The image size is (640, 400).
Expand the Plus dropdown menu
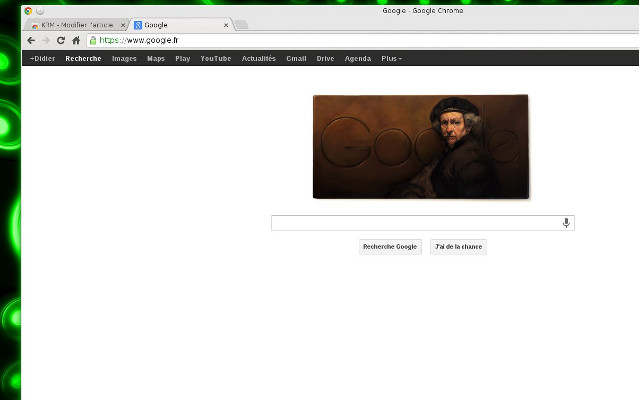[391, 58]
